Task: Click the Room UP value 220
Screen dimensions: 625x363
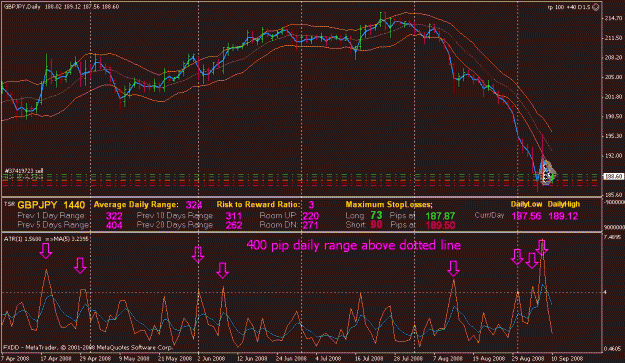Action: [311, 216]
